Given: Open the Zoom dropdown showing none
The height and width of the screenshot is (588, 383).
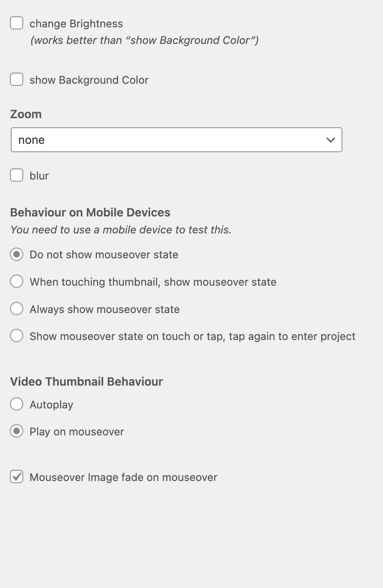Looking at the screenshot, I should pos(176,140).
